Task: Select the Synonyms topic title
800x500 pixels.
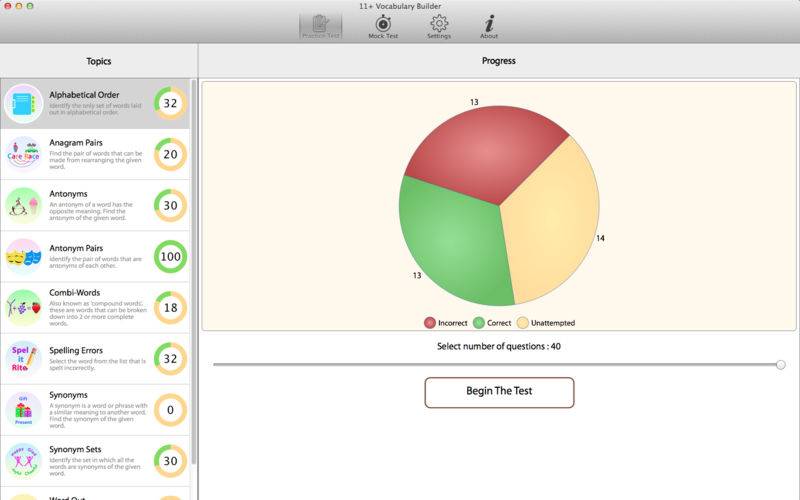Action: [x=68, y=395]
